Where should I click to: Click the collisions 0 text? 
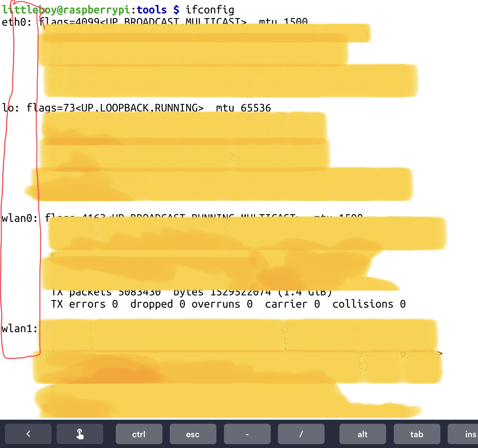click(x=369, y=304)
